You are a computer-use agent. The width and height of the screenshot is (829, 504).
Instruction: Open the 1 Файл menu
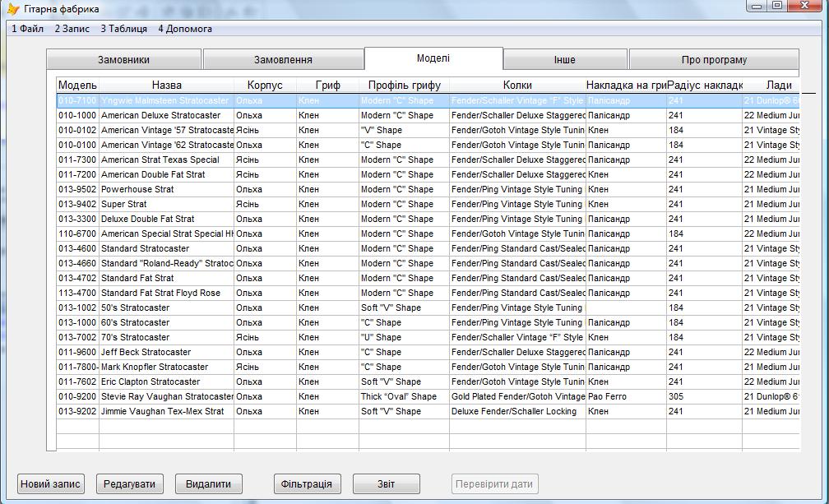(x=27, y=29)
